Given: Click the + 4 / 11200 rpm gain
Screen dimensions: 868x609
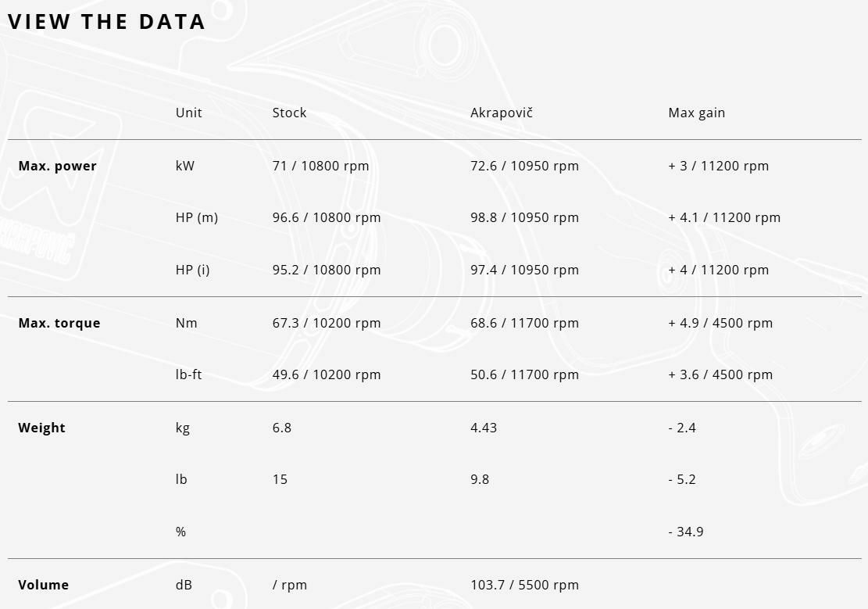Looking at the screenshot, I should pyautogui.click(x=718, y=270).
